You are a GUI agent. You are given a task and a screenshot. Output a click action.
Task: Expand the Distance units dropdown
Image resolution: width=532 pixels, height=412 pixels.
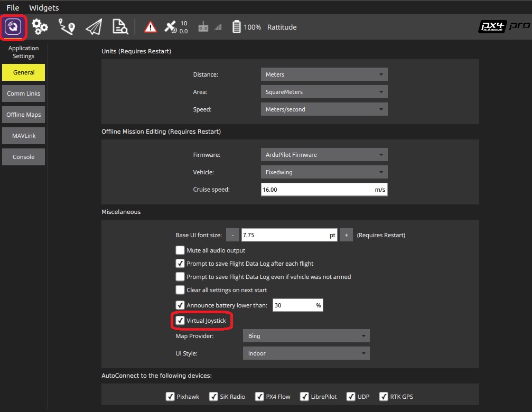(324, 74)
